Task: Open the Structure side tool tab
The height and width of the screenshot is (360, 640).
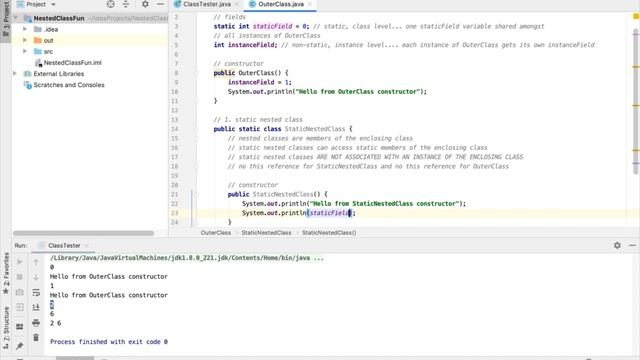Action: point(5,329)
